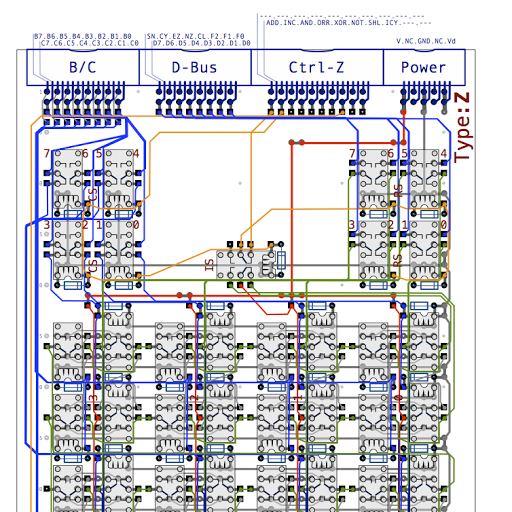
Task: Click the lower CS relay label
Action: (x=93, y=266)
